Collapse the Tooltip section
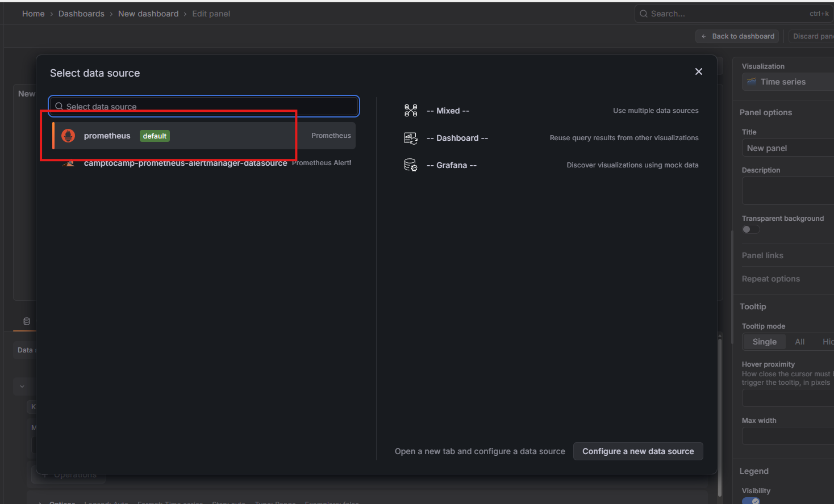The width and height of the screenshot is (834, 504). pyautogui.click(x=753, y=306)
